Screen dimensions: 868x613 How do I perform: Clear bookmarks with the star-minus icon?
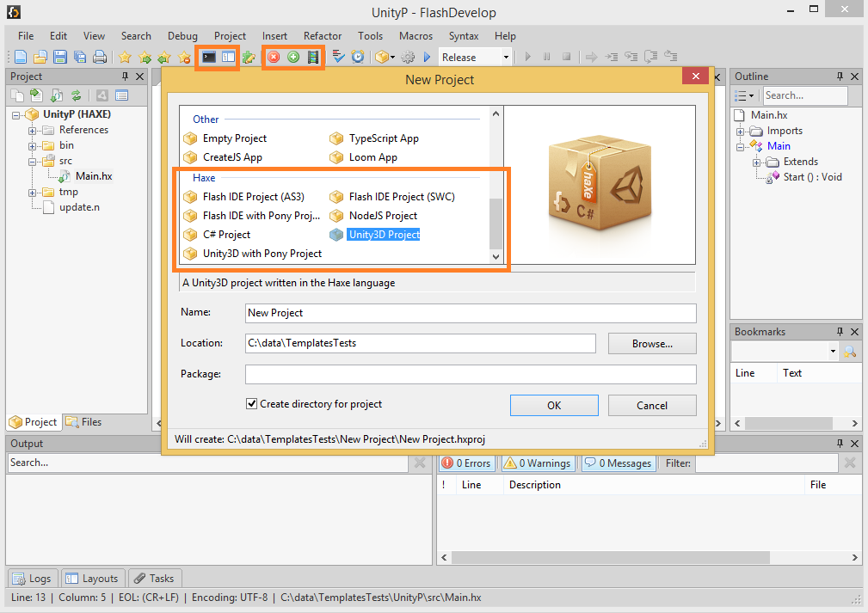click(x=184, y=57)
